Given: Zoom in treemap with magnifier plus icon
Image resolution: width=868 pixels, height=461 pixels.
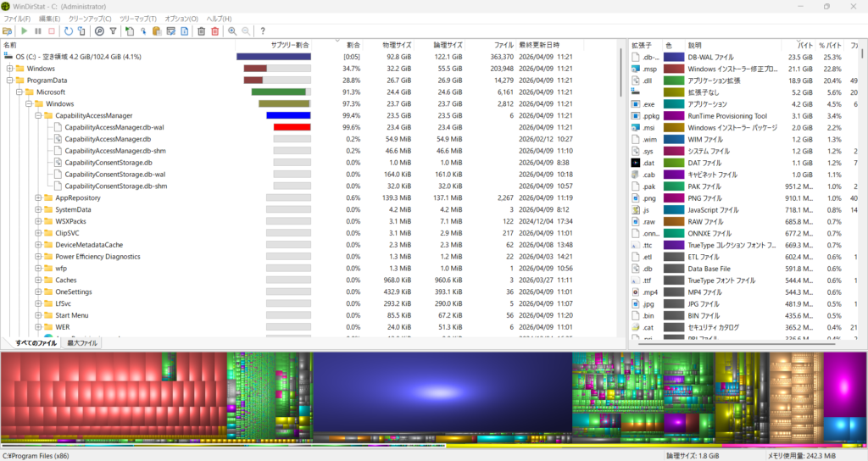Looking at the screenshot, I should 232,31.
